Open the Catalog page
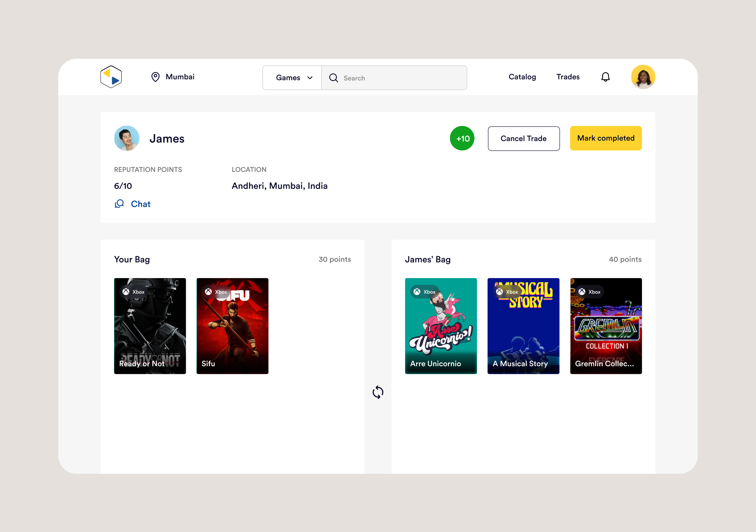This screenshot has width=756, height=532. (522, 77)
